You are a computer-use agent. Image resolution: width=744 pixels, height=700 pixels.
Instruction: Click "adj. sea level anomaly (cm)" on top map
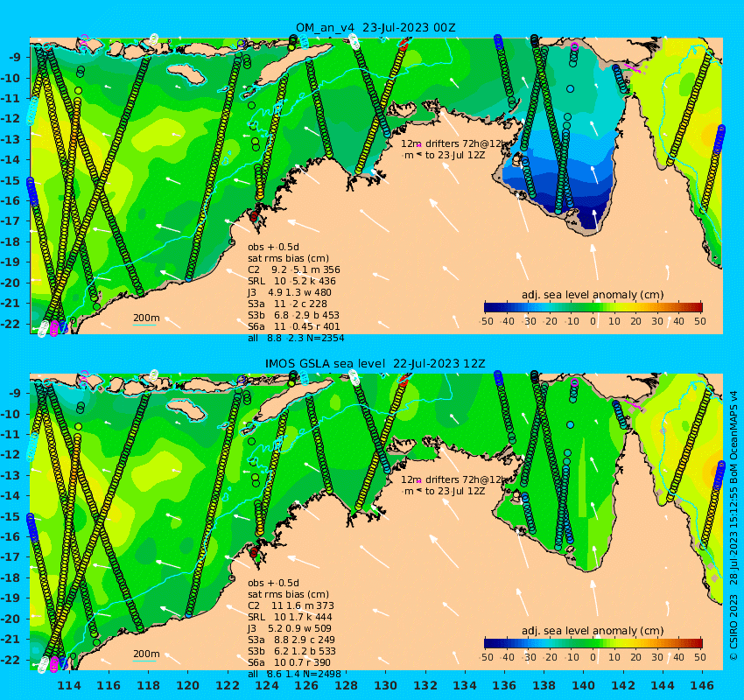click(x=593, y=295)
